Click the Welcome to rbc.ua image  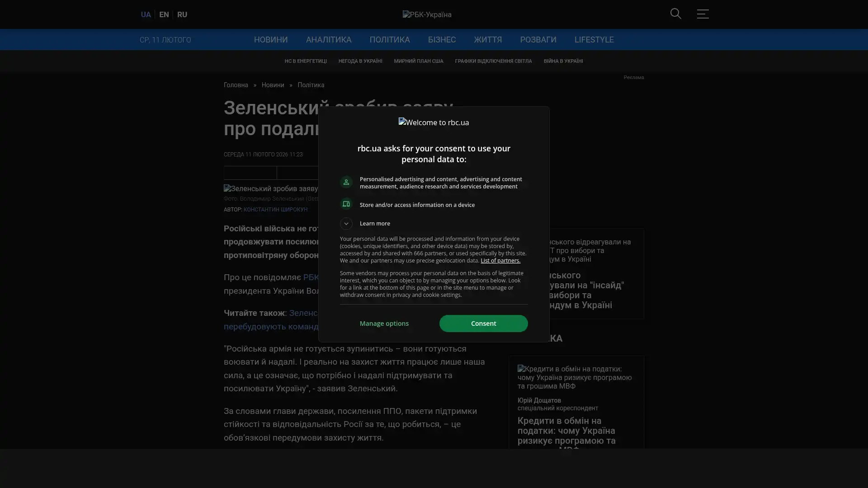pos(434,122)
